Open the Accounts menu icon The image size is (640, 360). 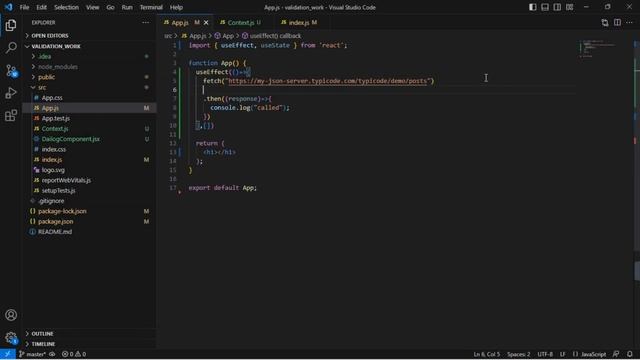click(11, 315)
